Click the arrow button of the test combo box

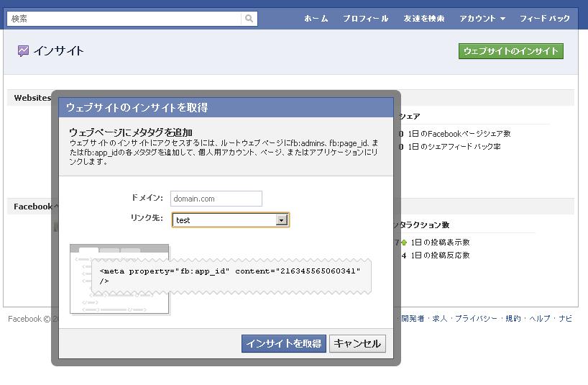[281, 220]
